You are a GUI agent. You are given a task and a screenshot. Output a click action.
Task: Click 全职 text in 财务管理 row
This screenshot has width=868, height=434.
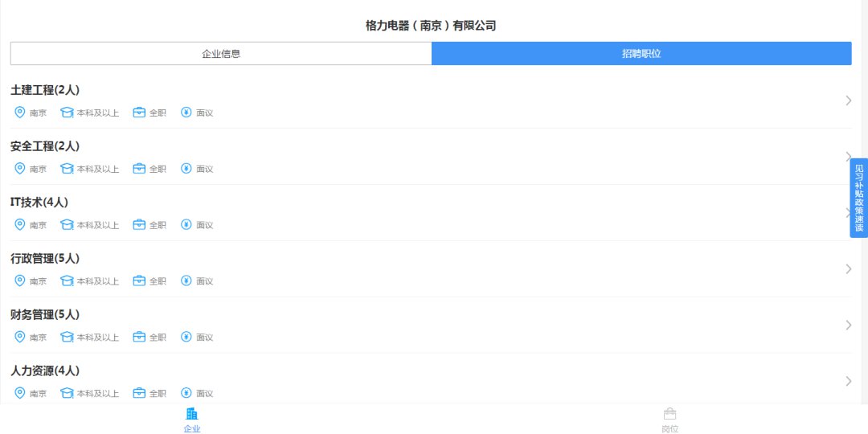point(158,337)
